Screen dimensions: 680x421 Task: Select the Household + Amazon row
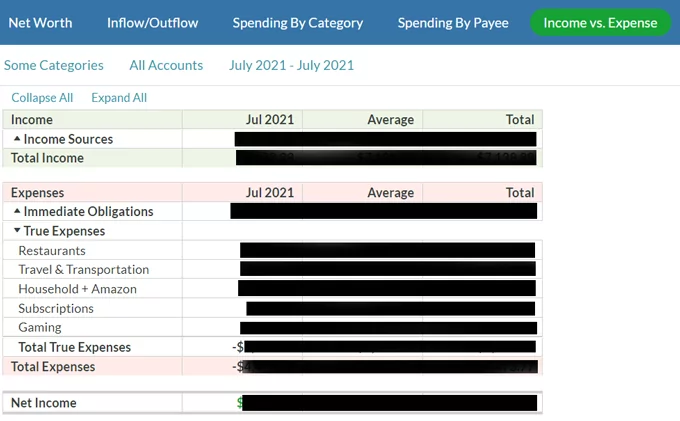pos(272,289)
